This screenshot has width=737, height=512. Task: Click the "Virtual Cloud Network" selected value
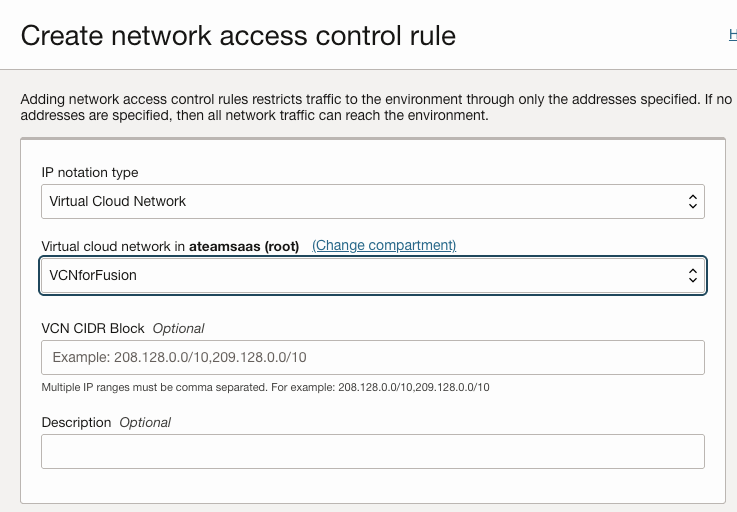pyautogui.click(x=118, y=201)
